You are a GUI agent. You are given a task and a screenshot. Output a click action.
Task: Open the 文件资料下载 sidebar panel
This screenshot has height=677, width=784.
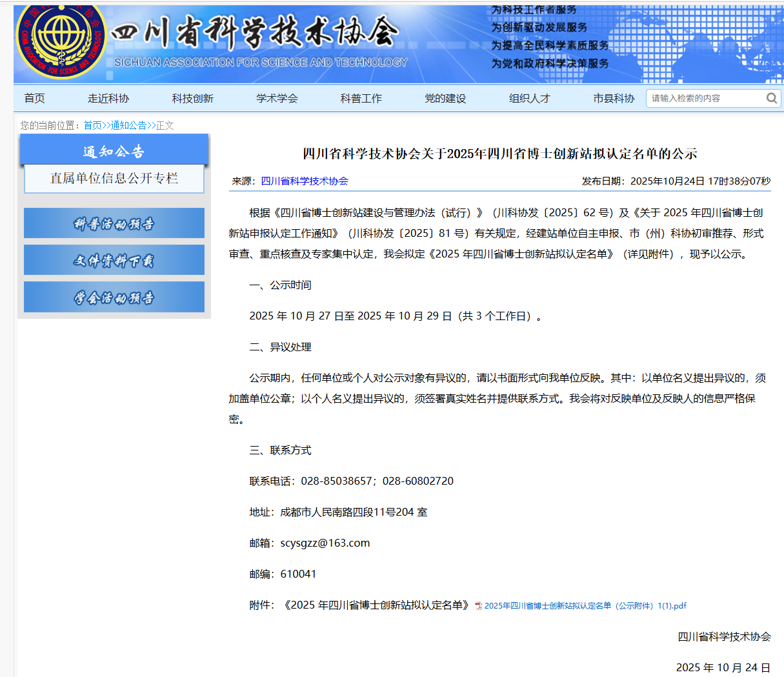click(x=114, y=259)
